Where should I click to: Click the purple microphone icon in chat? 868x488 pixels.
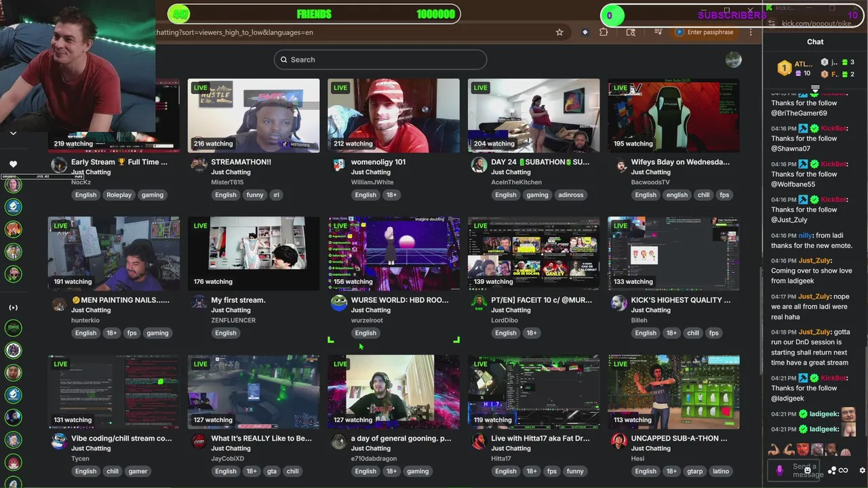pos(779,469)
